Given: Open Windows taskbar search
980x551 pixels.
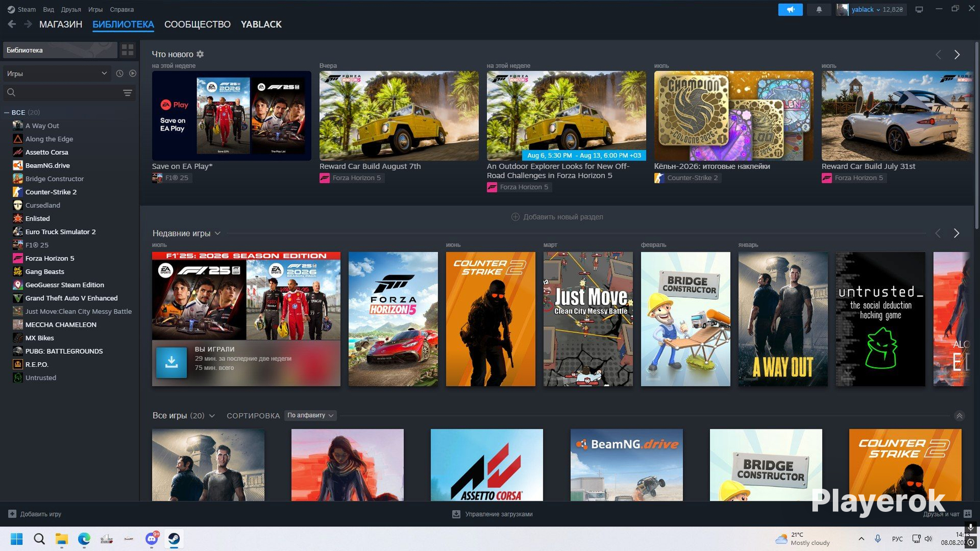Looking at the screenshot, I should coord(39,539).
